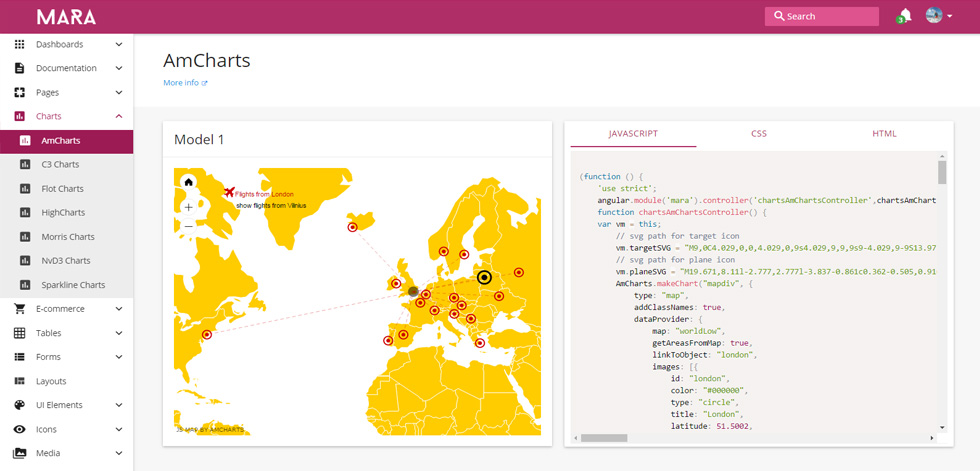Open Flot Charts in the sidebar
The image size is (980, 471).
66,189
